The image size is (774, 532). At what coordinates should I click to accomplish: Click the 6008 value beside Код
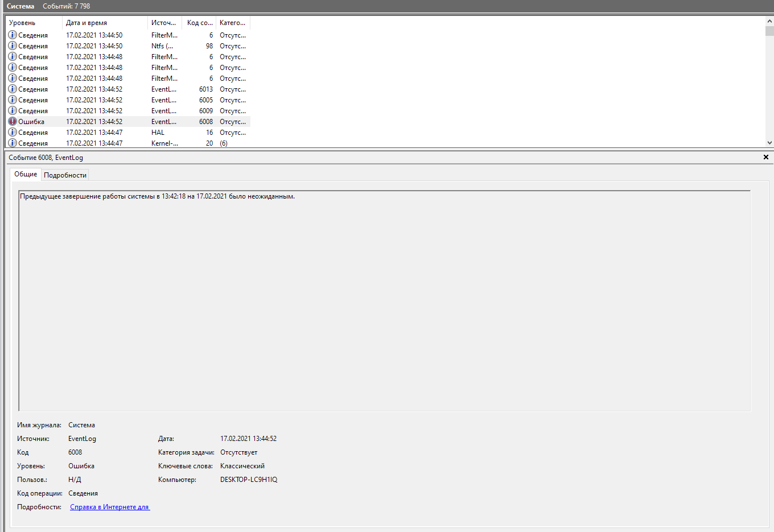tap(75, 452)
